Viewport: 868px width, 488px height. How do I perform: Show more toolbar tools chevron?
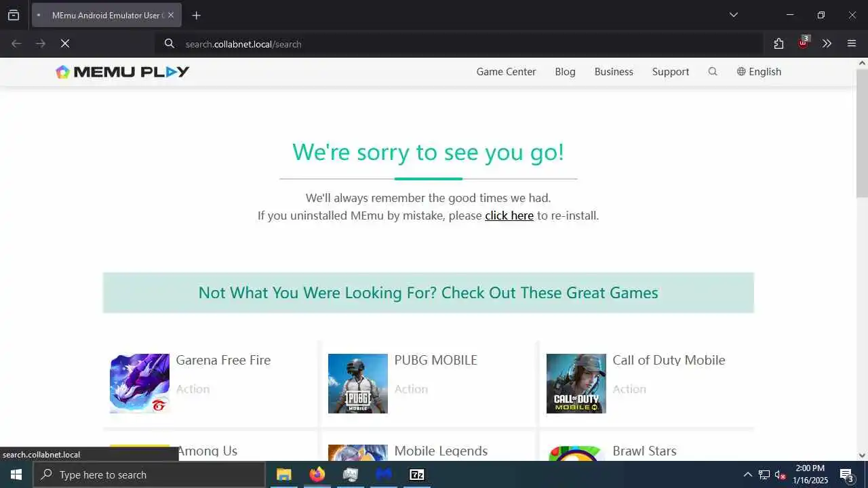pyautogui.click(x=827, y=43)
